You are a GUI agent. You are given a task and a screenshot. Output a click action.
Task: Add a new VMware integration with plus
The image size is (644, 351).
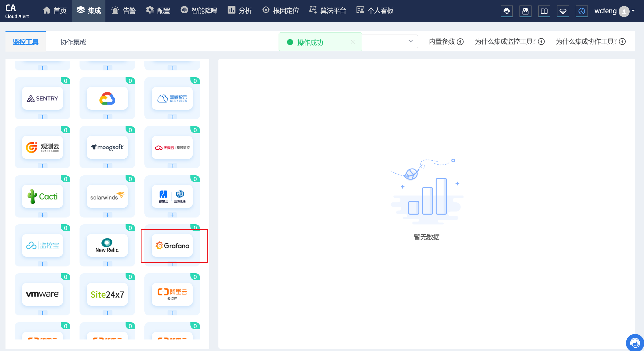pos(42,313)
